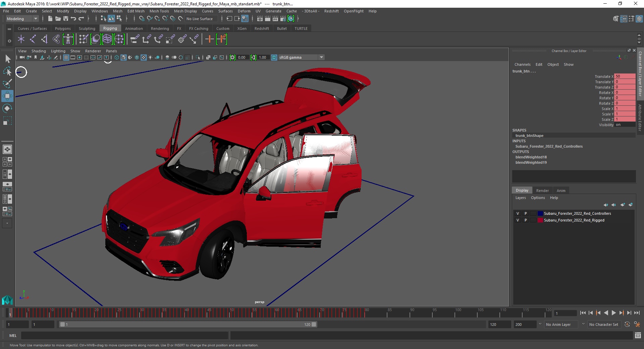This screenshot has width=644, height=349.
Task: Toggle the viewport grid display button
Action: pyautogui.click(x=66, y=57)
